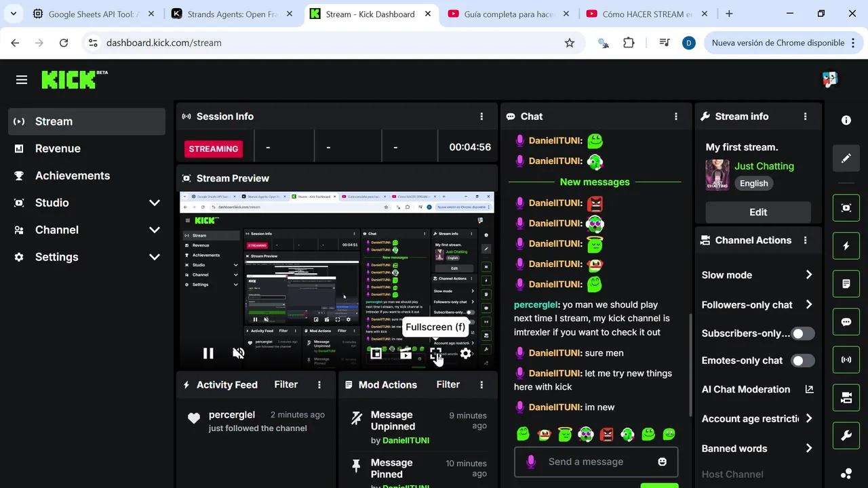Click the percerglel username in chat
This screenshot has height=488, width=868.
point(536,305)
